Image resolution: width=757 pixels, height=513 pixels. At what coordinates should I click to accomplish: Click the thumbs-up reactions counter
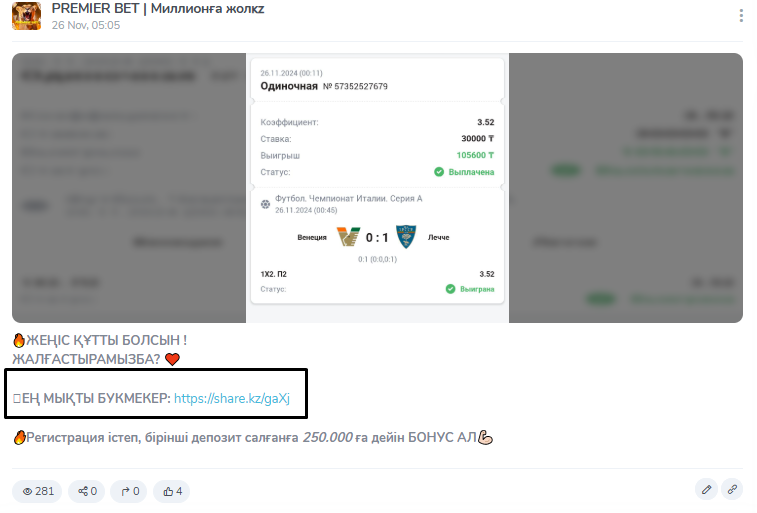(171, 491)
